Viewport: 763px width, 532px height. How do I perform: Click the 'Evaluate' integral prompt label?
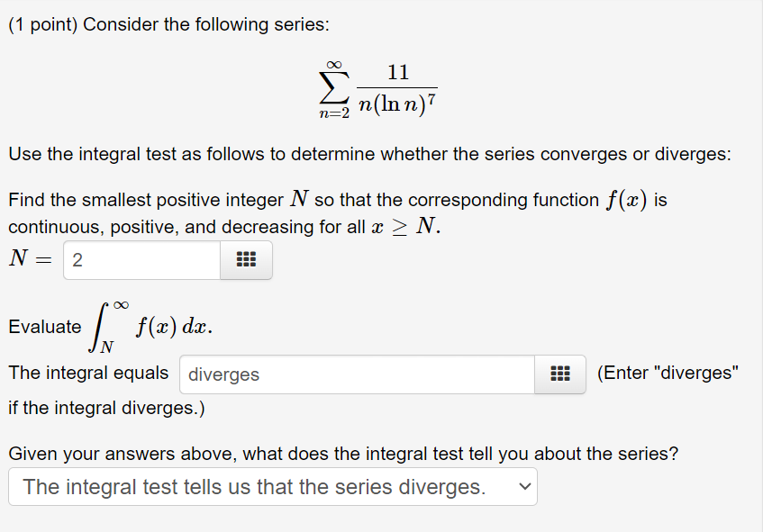(x=45, y=327)
